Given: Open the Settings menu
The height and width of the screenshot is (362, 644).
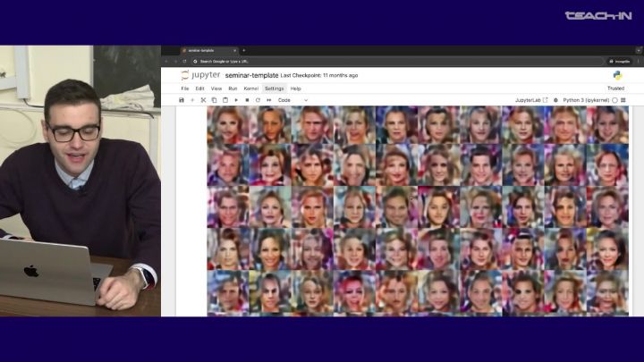Looking at the screenshot, I should pyautogui.click(x=274, y=88).
